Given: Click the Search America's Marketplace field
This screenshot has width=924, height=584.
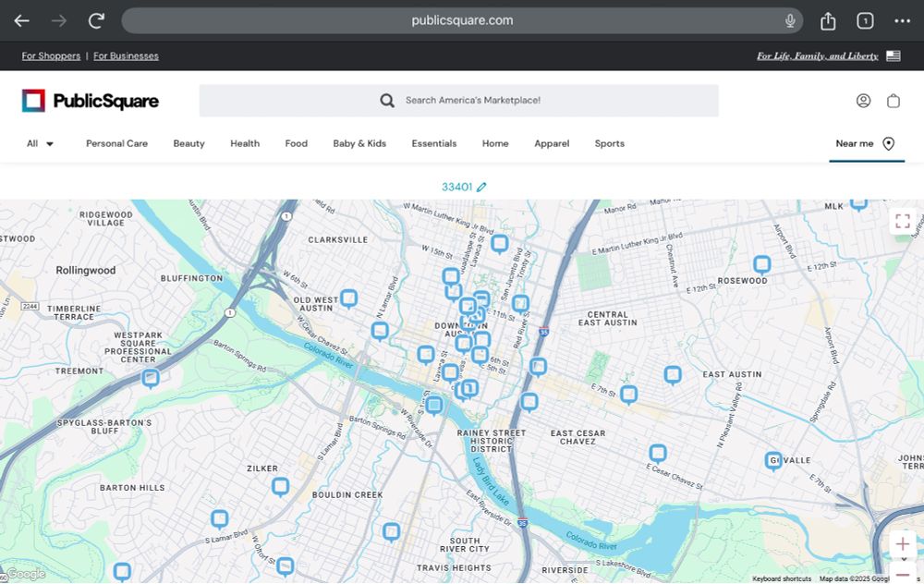Looking at the screenshot, I should (459, 101).
